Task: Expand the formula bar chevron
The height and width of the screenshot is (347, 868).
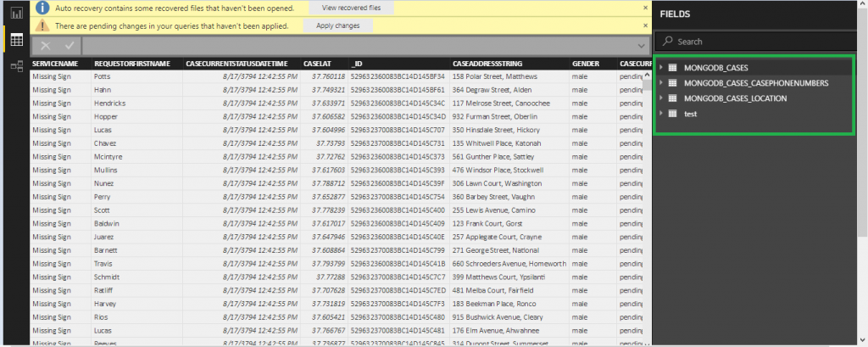Action: click(x=641, y=46)
